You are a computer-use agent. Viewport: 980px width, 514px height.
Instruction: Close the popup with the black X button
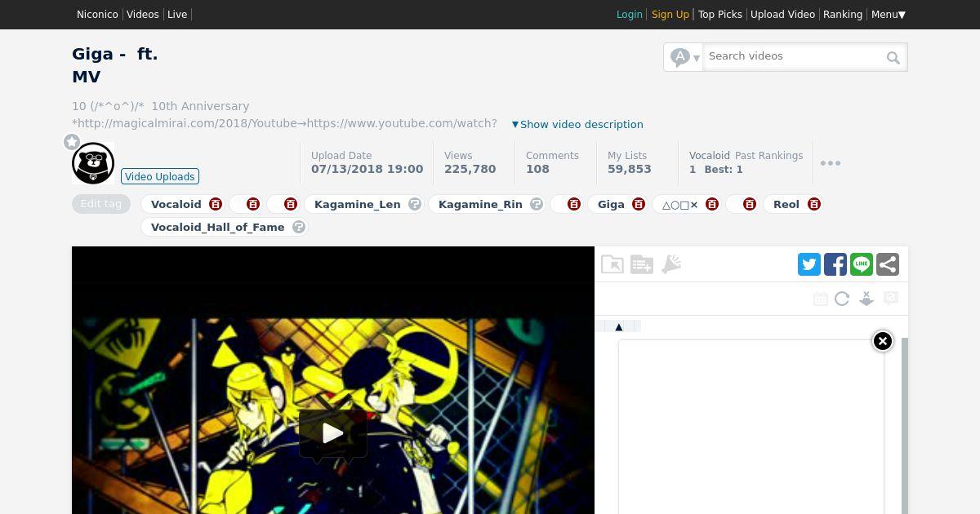point(883,341)
